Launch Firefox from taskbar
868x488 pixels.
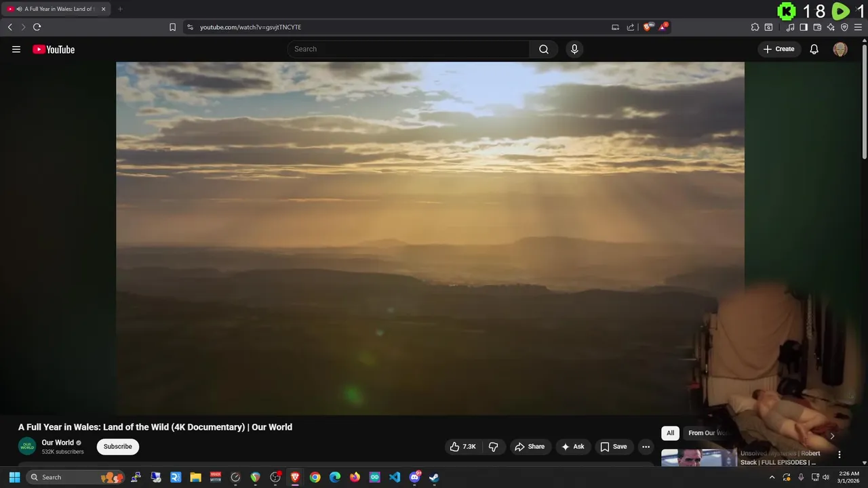pyautogui.click(x=355, y=477)
